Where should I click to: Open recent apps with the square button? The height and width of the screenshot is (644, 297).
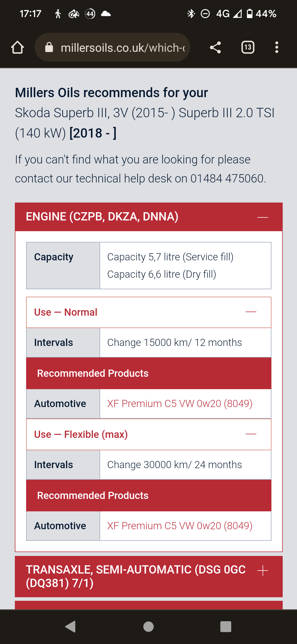(225, 627)
